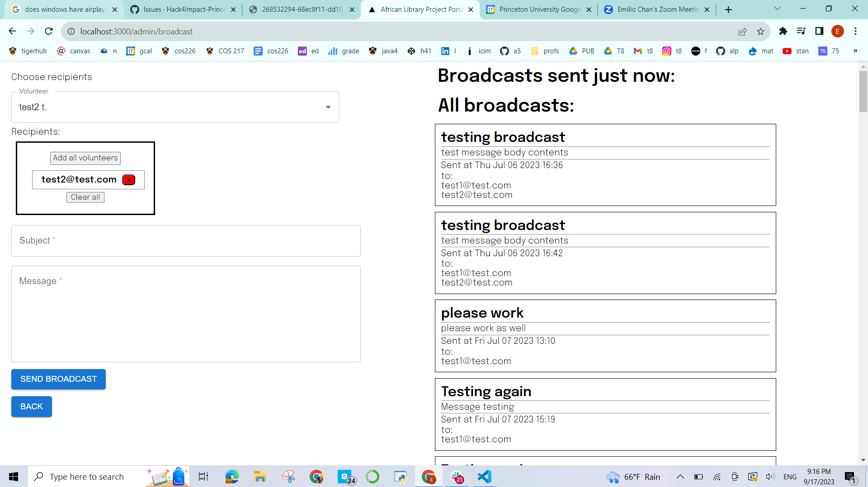Screen dimensions: 868x487
Task: Click the share icon in the address bar
Action: [x=743, y=31]
